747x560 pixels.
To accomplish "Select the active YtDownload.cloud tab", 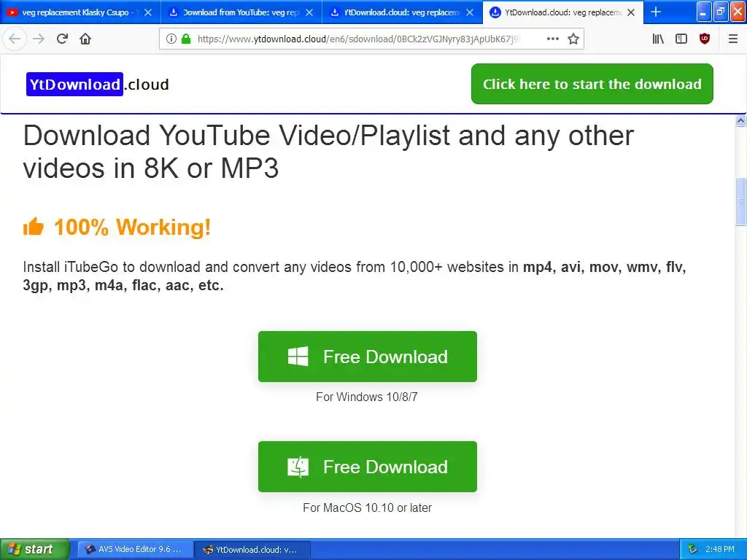I will coord(562,12).
